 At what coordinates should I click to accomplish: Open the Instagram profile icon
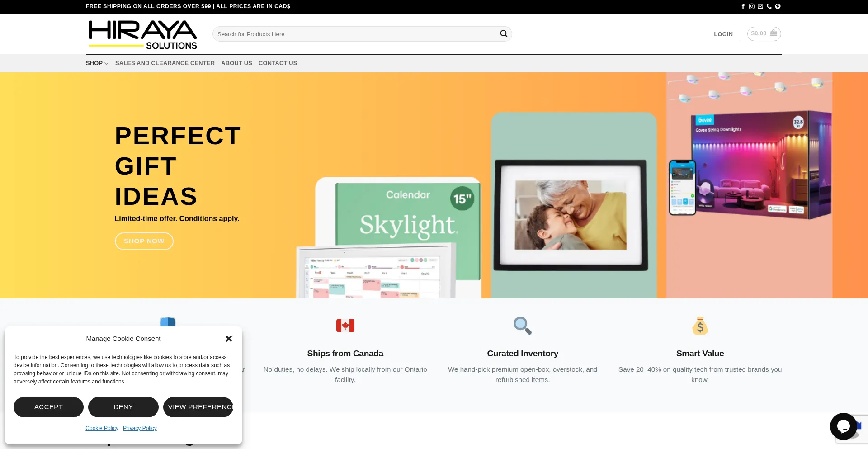(x=751, y=6)
